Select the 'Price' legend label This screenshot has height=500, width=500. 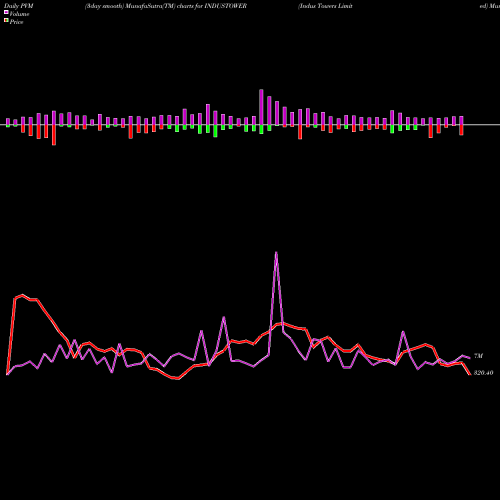pos(16,22)
